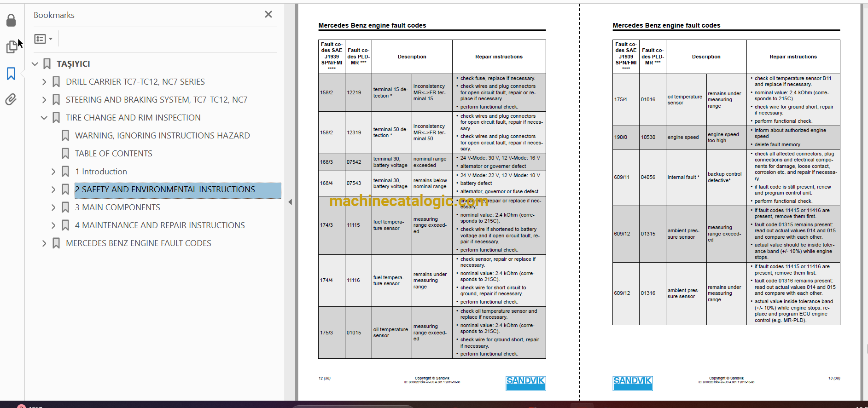The width and height of the screenshot is (868, 408).
Task: Open MERCEDES BENZ ENGINE FAULT CODES bookmark
Action: tap(139, 243)
